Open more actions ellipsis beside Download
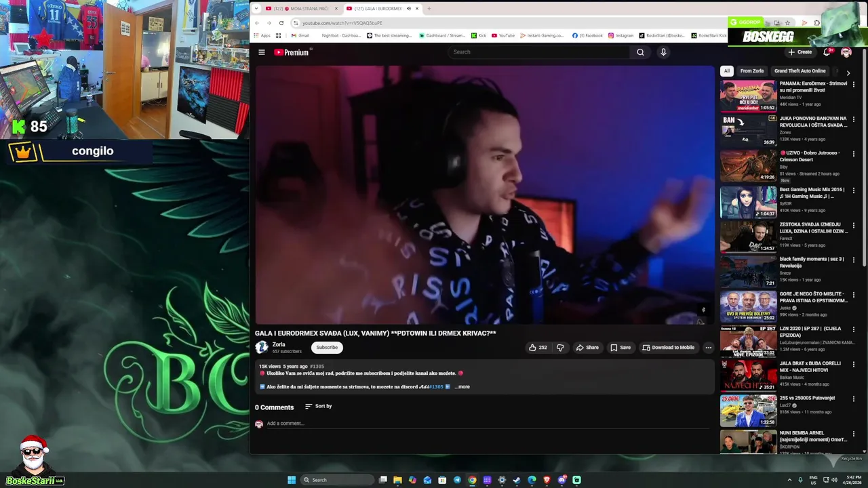 (708, 348)
